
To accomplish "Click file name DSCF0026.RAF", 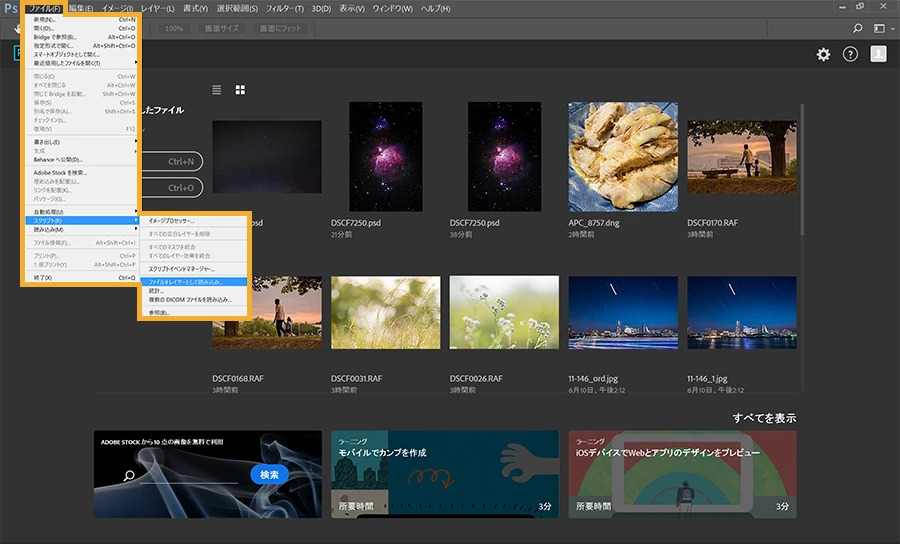I will [x=476, y=379].
